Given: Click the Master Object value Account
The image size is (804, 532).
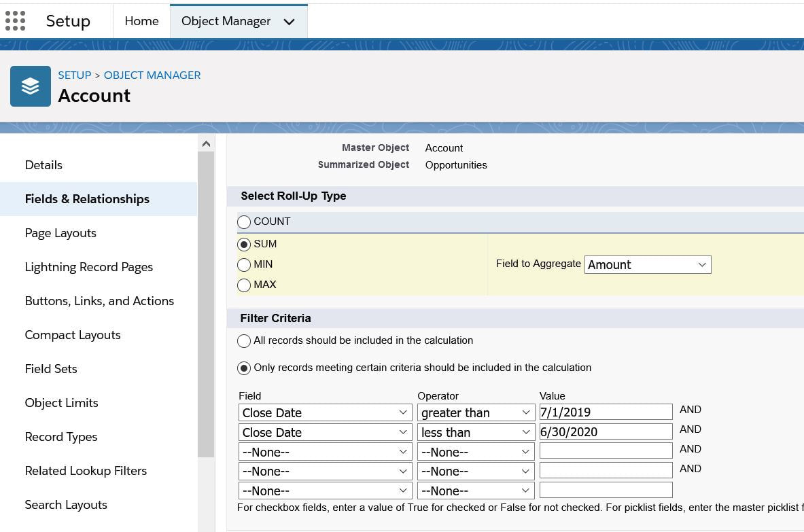Looking at the screenshot, I should [444, 148].
